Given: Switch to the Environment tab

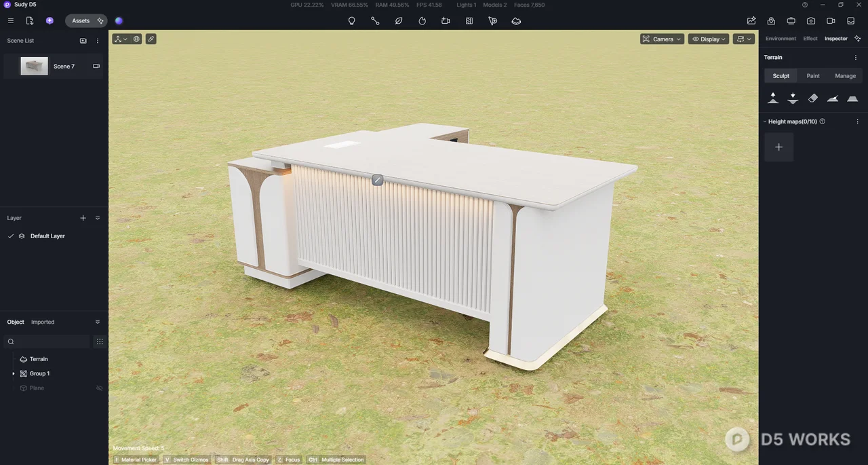Looking at the screenshot, I should pos(781,39).
